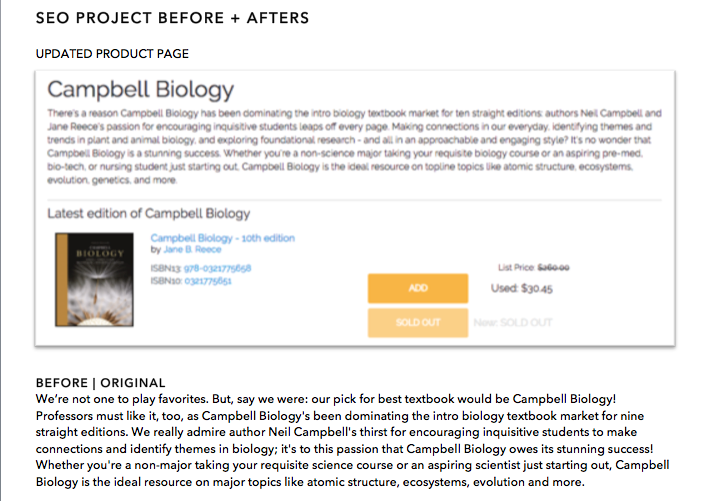Click the SEO Project Before + Afters heading
The height and width of the screenshot is (501, 712).
[172, 18]
